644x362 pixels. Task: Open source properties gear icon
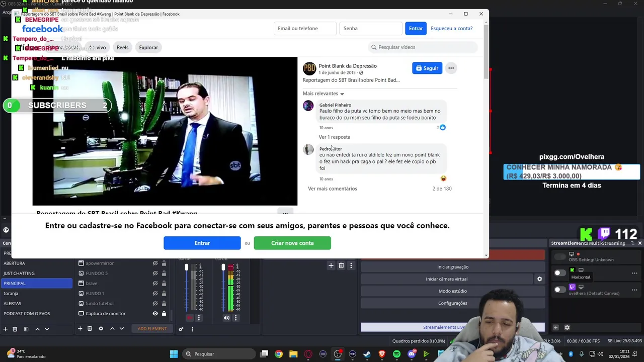[x=101, y=329]
